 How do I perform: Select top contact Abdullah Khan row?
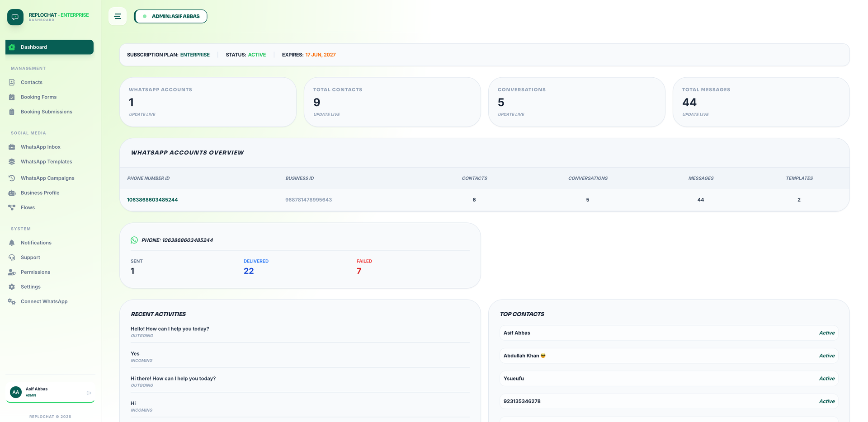tap(669, 356)
